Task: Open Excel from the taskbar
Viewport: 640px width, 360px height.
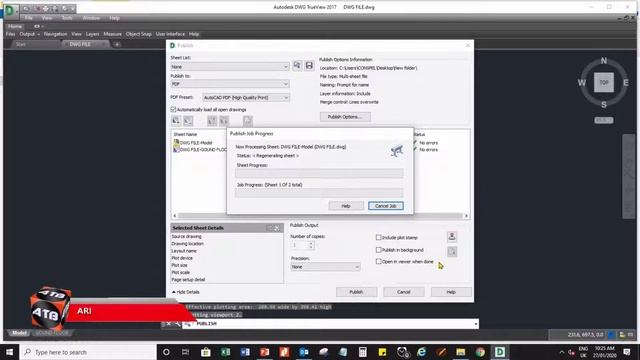Action: 225,352
